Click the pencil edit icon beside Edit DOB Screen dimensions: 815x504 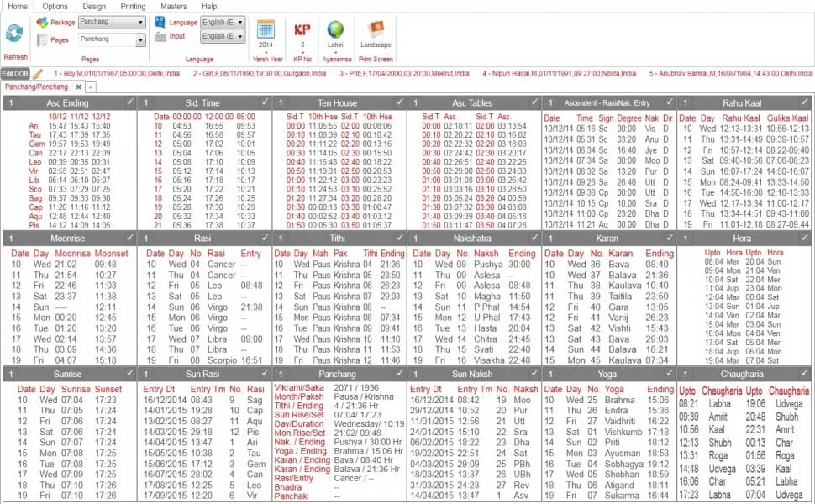pos(37,74)
